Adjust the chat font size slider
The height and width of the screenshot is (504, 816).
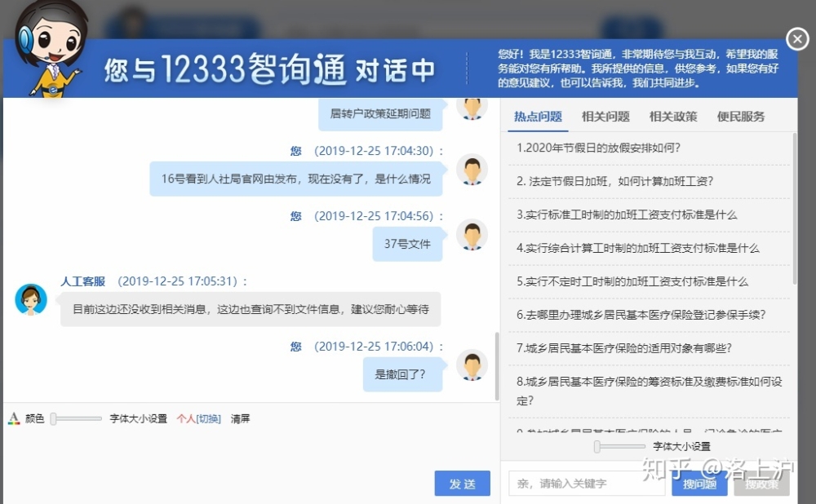pyautogui.click(x=75, y=418)
